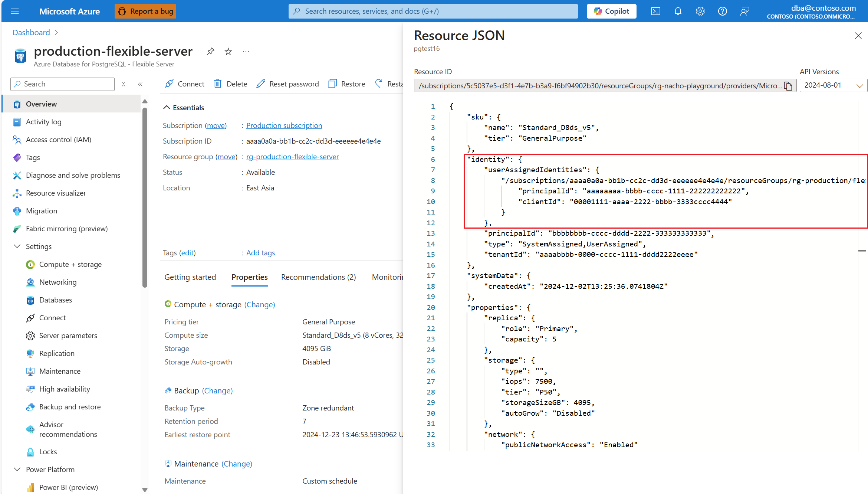Open the API Versions dropdown

pyautogui.click(x=833, y=85)
